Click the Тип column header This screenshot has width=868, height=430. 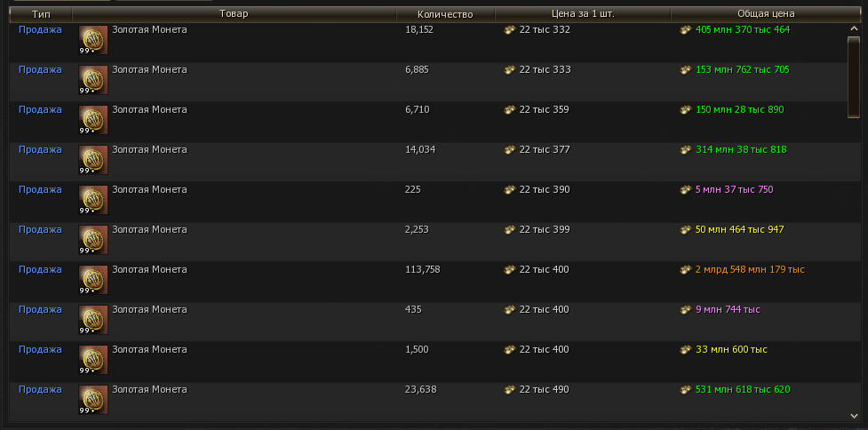pos(41,14)
